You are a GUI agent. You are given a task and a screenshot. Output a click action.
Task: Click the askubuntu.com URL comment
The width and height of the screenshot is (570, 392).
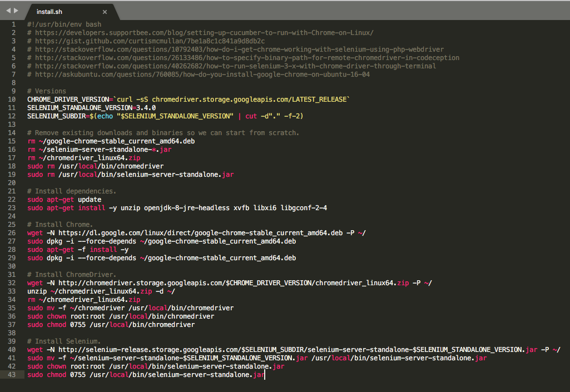click(x=199, y=75)
